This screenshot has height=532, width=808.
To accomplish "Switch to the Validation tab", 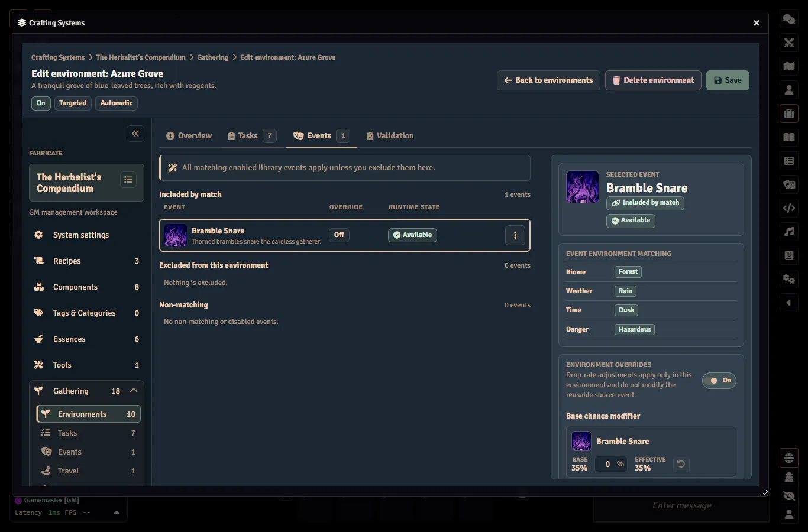I will (x=390, y=135).
